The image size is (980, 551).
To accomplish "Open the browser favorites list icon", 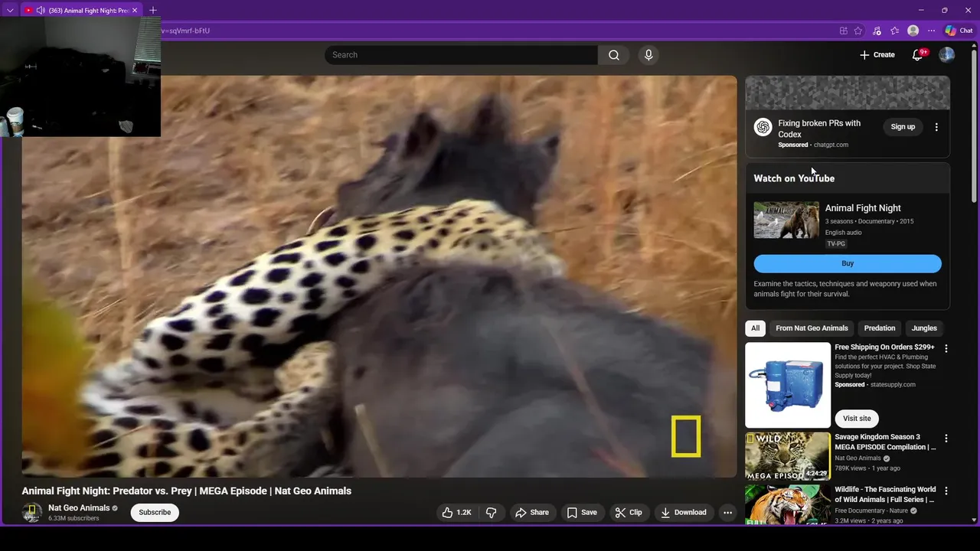I will pos(894,31).
